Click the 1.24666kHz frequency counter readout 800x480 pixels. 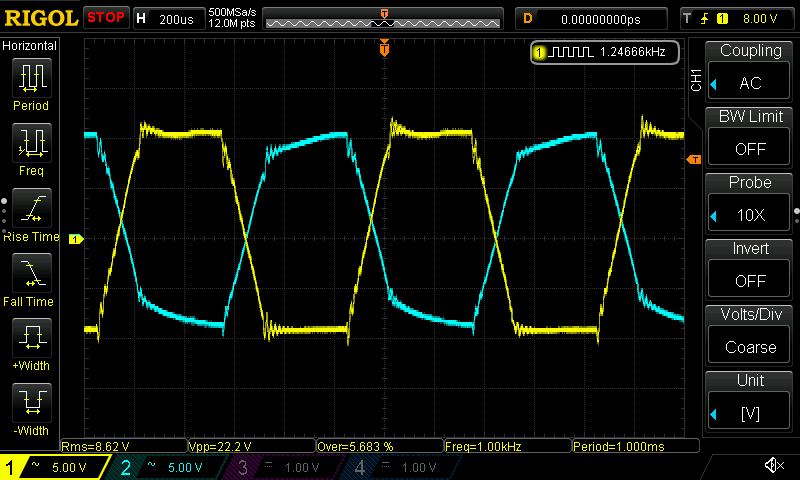pos(606,52)
